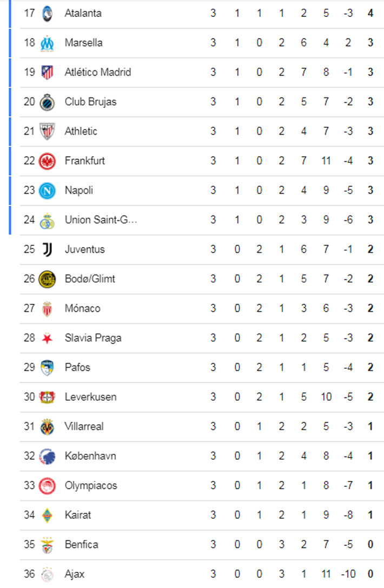
Task: Select the Juventus J logo
Action: coord(48,250)
